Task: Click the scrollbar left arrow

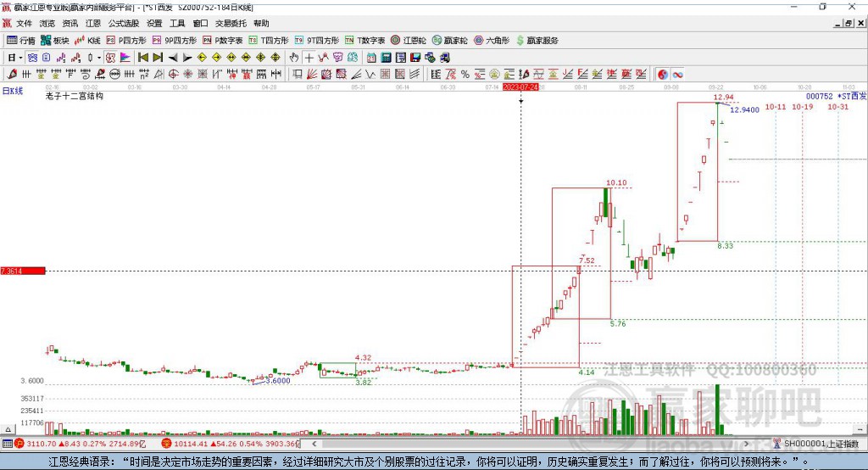Action: (x=314, y=444)
